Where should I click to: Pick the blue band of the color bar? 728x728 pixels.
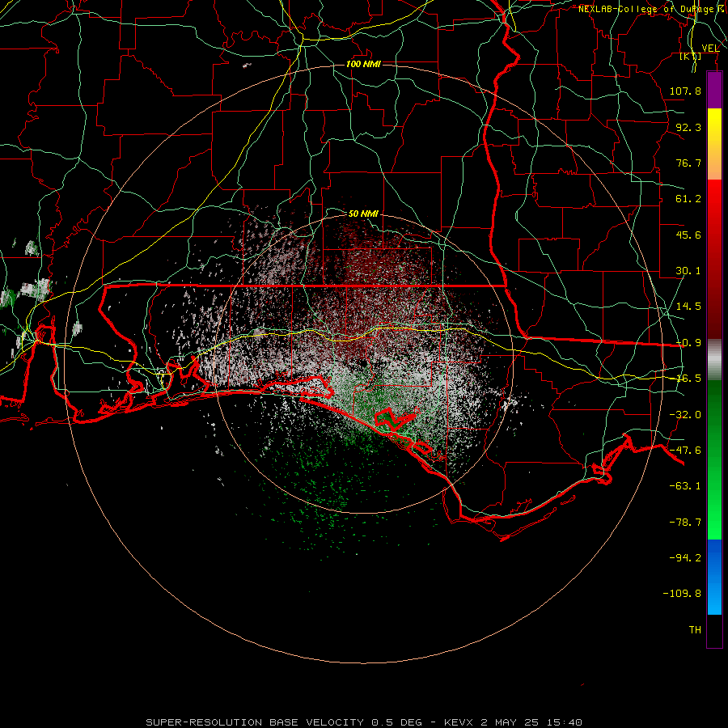tap(714, 577)
